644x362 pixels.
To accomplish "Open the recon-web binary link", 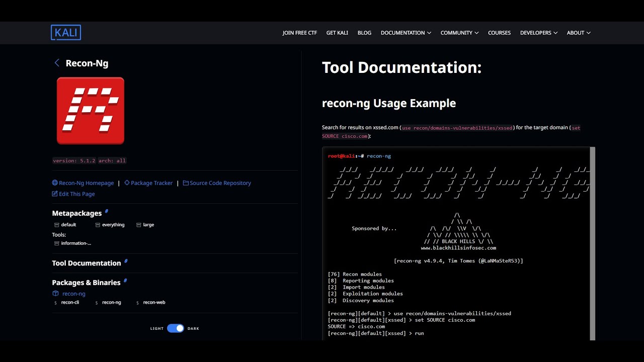I will [154, 303].
